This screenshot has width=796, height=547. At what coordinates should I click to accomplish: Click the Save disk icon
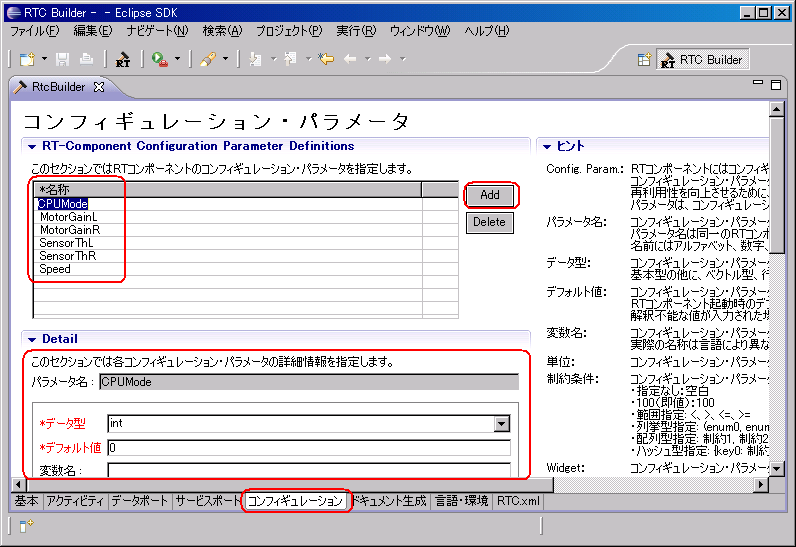click(62, 59)
